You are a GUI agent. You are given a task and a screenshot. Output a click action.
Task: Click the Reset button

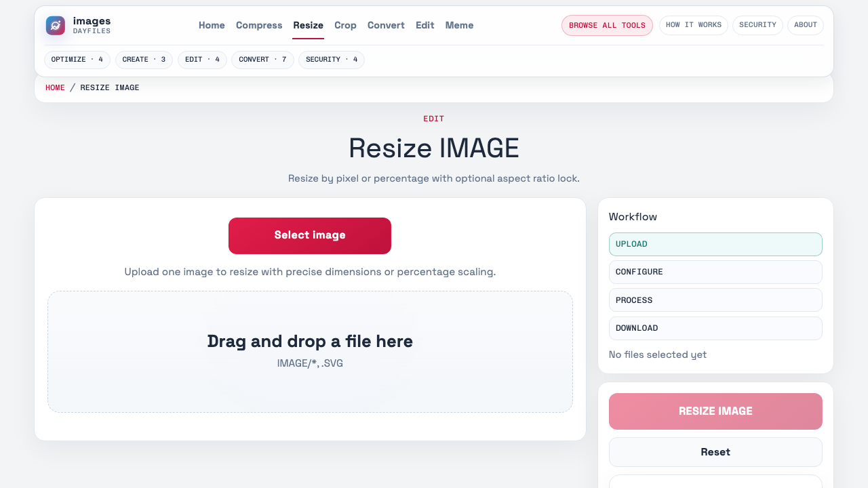point(715,452)
